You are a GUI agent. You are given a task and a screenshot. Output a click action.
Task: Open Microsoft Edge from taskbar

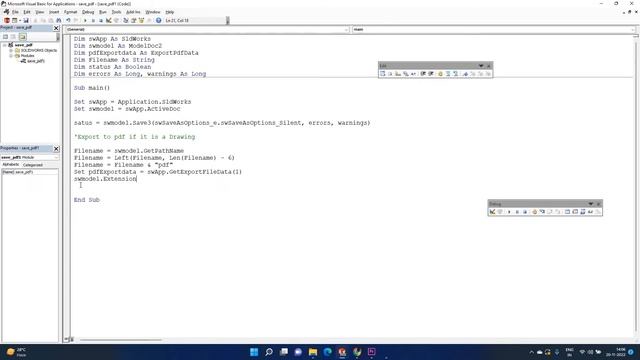click(x=328, y=352)
